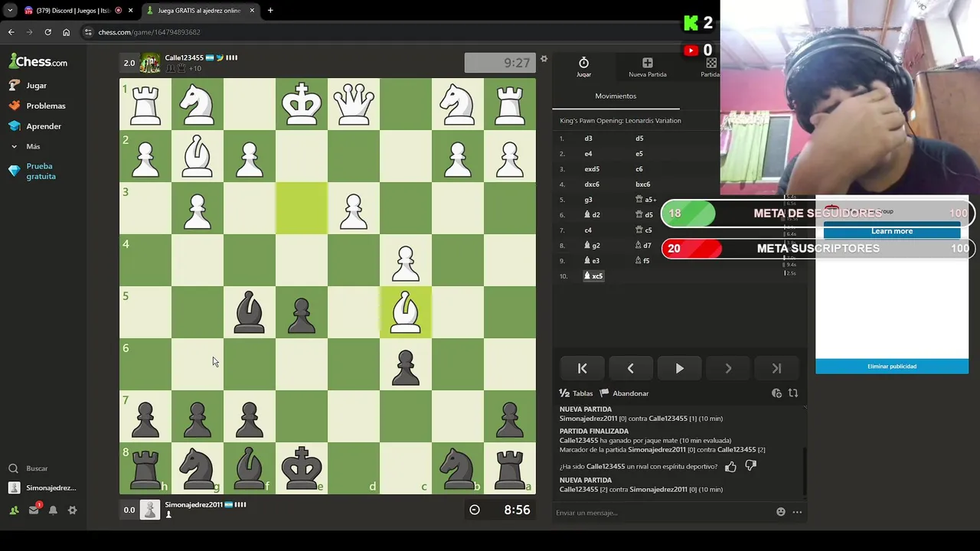The height and width of the screenshot is (551, 980).
Task: Open the friends icon in sidebar footer
Action: pyautogui.click(x=14, y=510)
